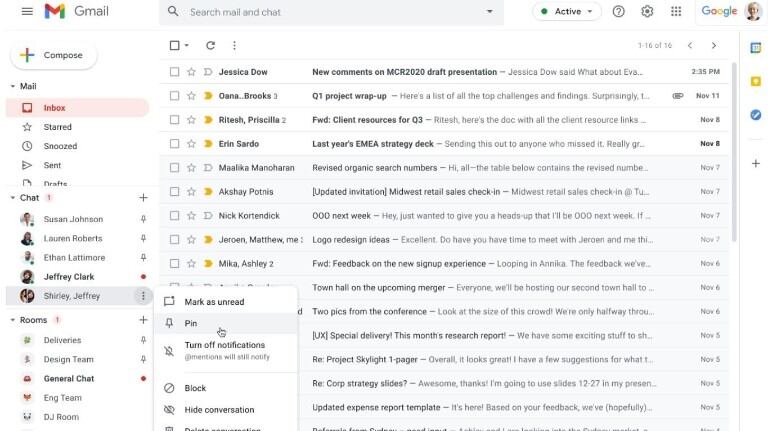768x431 pixels.
Task: Open the main menu hamburger icon
Action: click(x=27, y=11)
